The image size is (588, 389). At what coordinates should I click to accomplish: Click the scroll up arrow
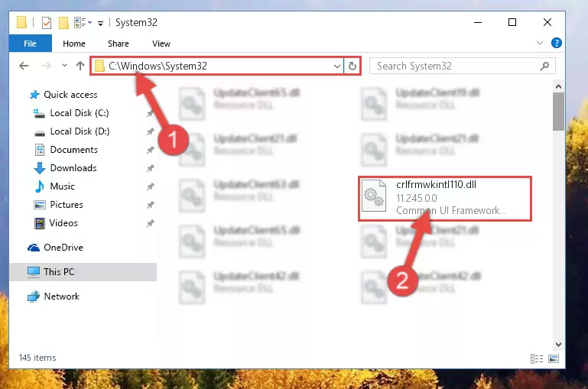558,86
